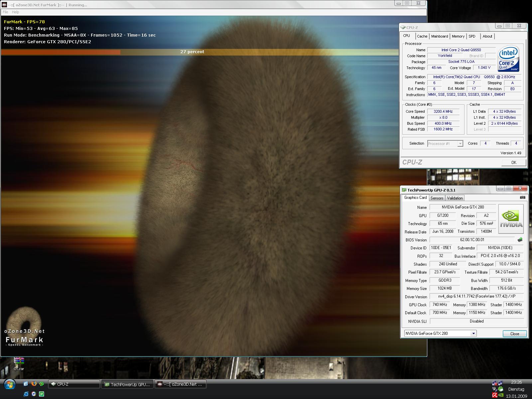The height and width of the screenshot is (399, 532).
Task: Click the Device ID value 10DE - 05E1
Action: tap(441, 248)
